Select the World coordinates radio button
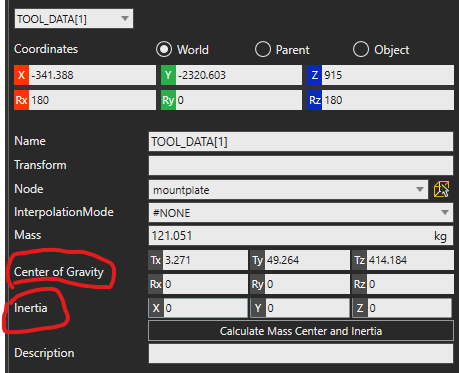The width and height of the screenshot is (459, 373). (x=164, y=49)
